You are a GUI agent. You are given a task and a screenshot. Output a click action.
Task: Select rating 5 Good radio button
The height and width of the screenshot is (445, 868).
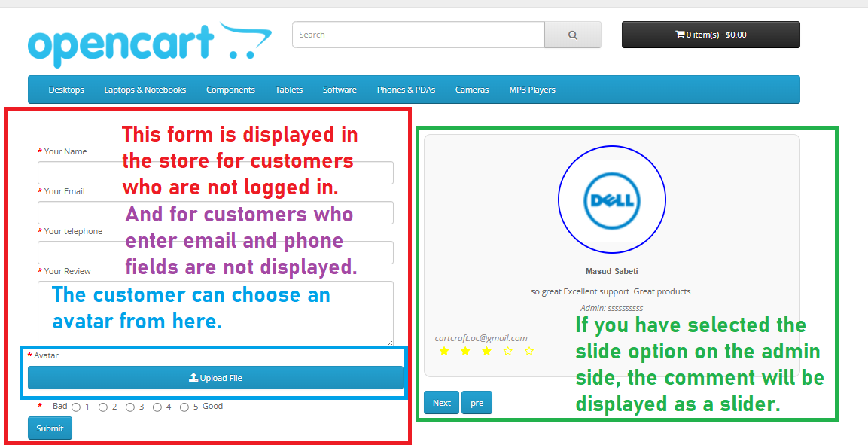[184, 407]
